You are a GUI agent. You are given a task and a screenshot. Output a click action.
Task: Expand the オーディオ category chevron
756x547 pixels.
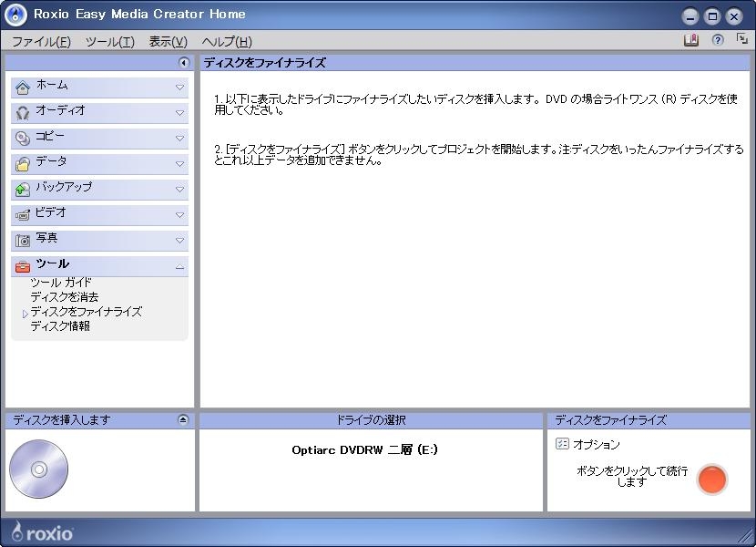[x=179, y=113]
